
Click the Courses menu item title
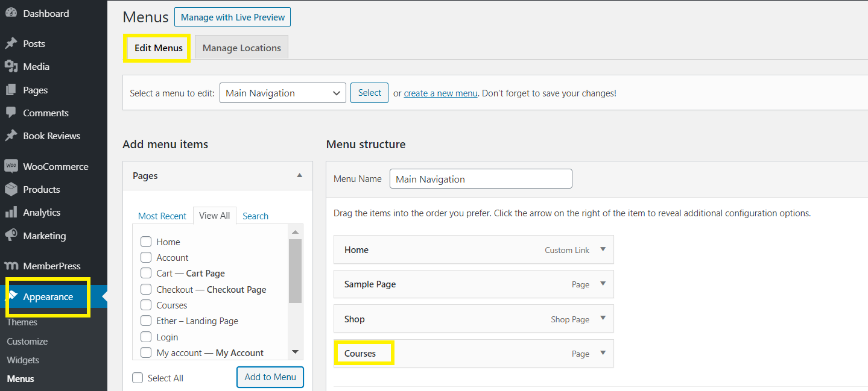click(360, 353)
